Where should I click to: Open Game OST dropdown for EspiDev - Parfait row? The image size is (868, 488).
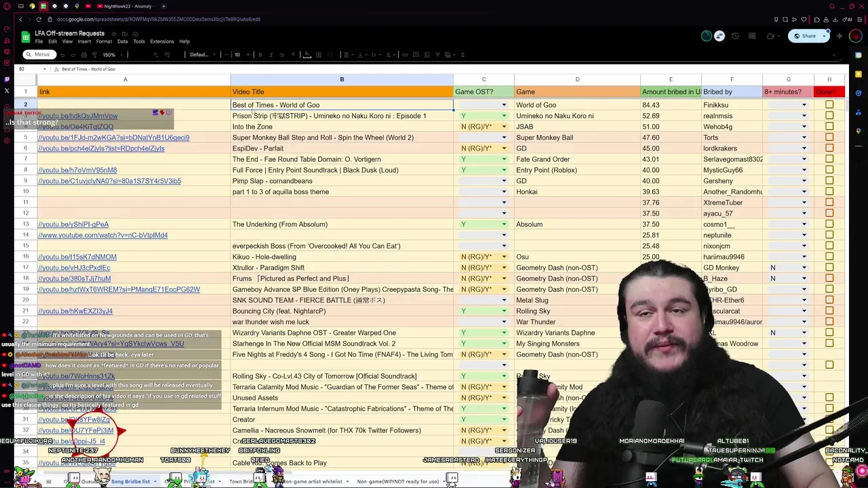pyautogui.click(x=504, y=148)
